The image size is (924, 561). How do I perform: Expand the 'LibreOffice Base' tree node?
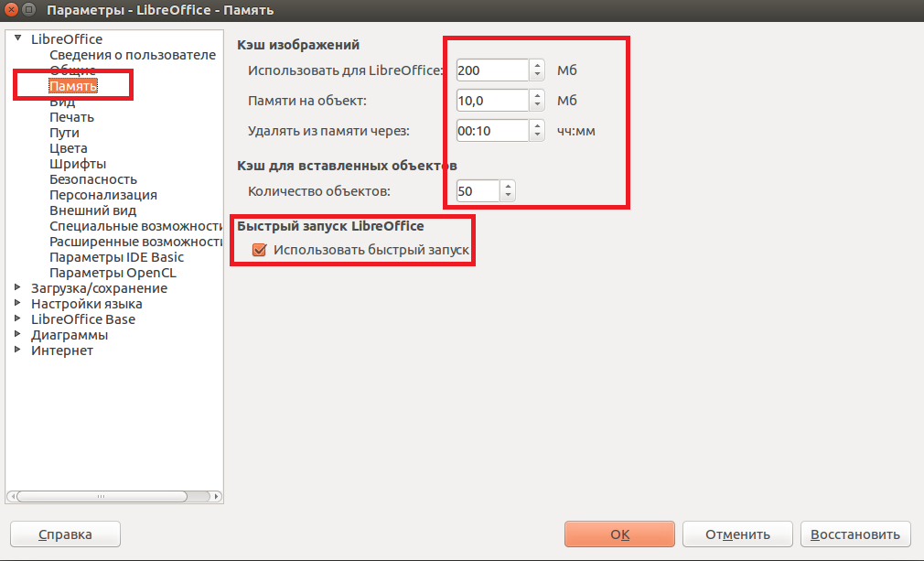coord(17,319)
